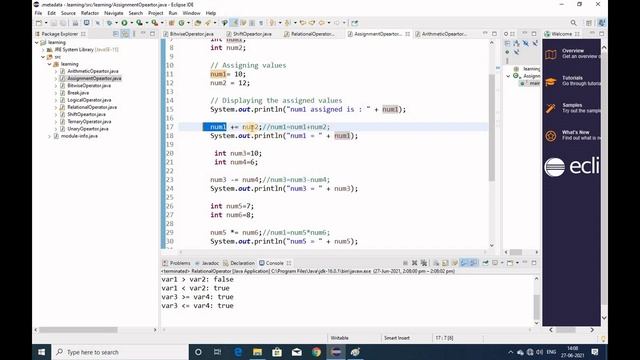This screenshot has width=640, height=360.
Task: Minimize the Package Explorer view
Action: [143, 34]
